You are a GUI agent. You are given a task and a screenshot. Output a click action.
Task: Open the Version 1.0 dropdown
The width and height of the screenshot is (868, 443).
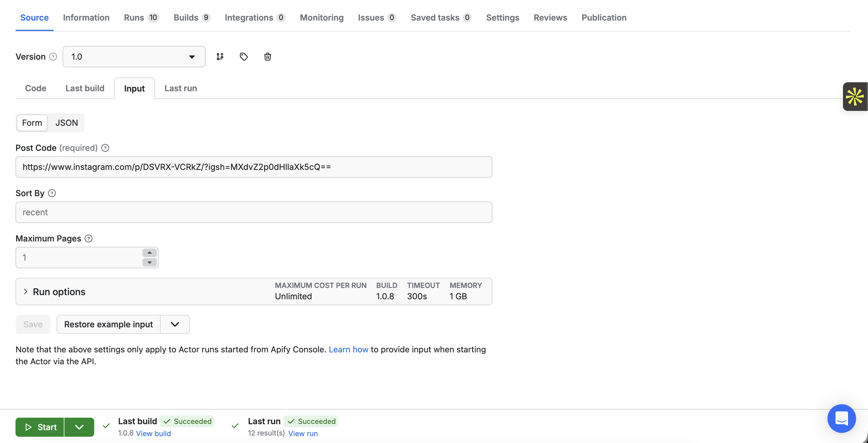click(x=134, y=57)
